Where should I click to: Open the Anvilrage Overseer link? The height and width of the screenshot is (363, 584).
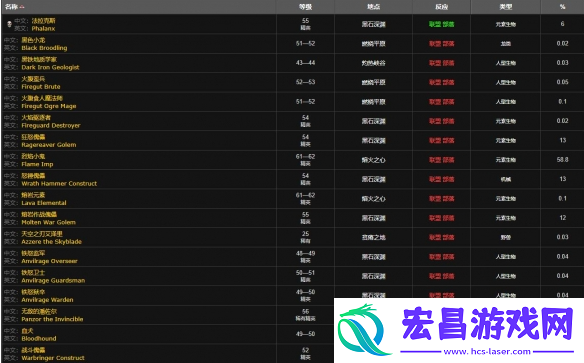click(50, 261)
